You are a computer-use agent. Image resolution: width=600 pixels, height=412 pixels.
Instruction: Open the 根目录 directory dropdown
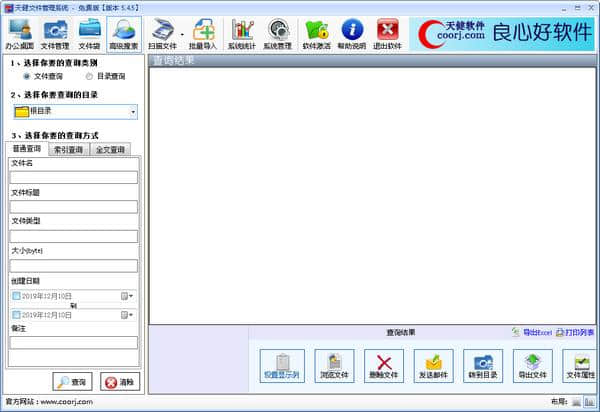pos(75,112)
